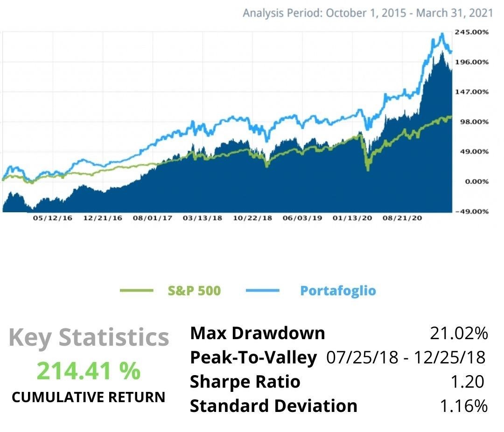Click the 08/01/17 date on the x-axis
504x432 pixels.
coord(152,218)
